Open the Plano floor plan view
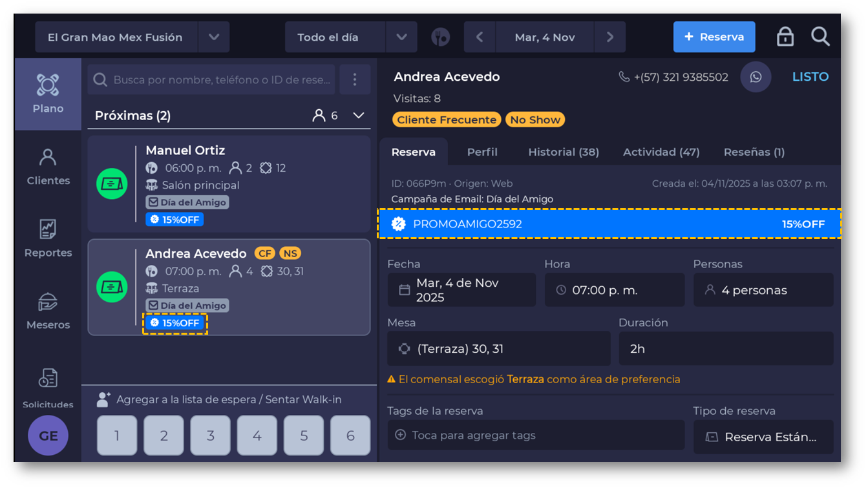The image size is (868, 493). point(48,94)
